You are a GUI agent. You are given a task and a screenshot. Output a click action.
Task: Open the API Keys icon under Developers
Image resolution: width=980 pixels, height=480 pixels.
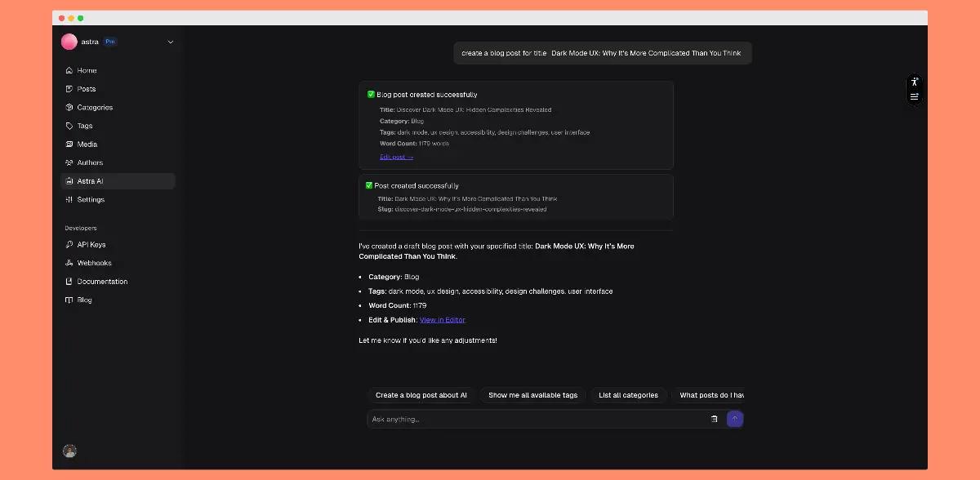[70, 244]
